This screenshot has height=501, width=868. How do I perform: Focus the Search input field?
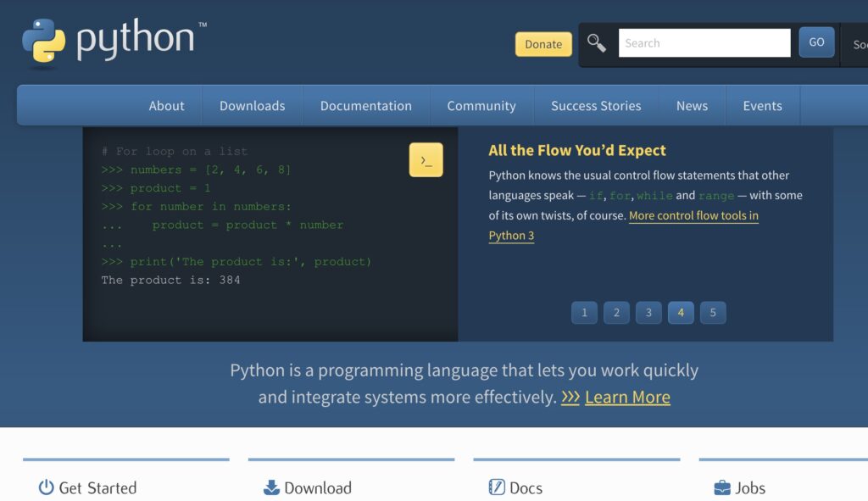pos(704,42)
